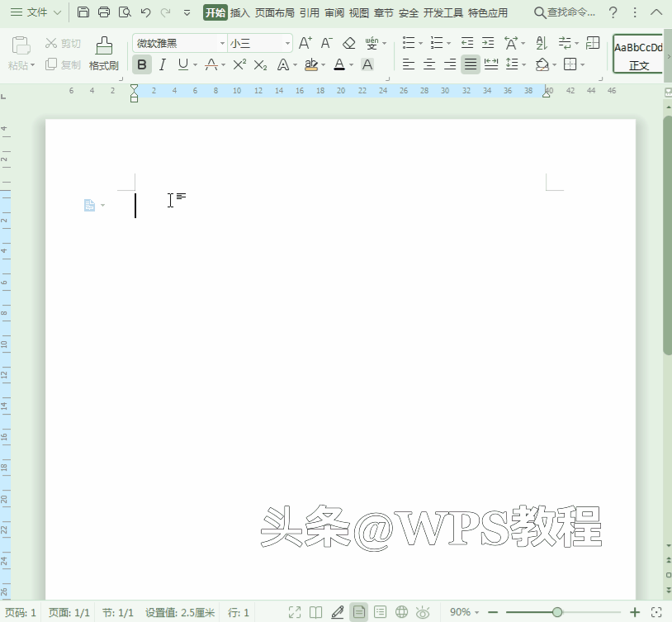Toggle justify alignment
Image resolution: width=672 pixels, height=622 pixels.
pos(471,64)
